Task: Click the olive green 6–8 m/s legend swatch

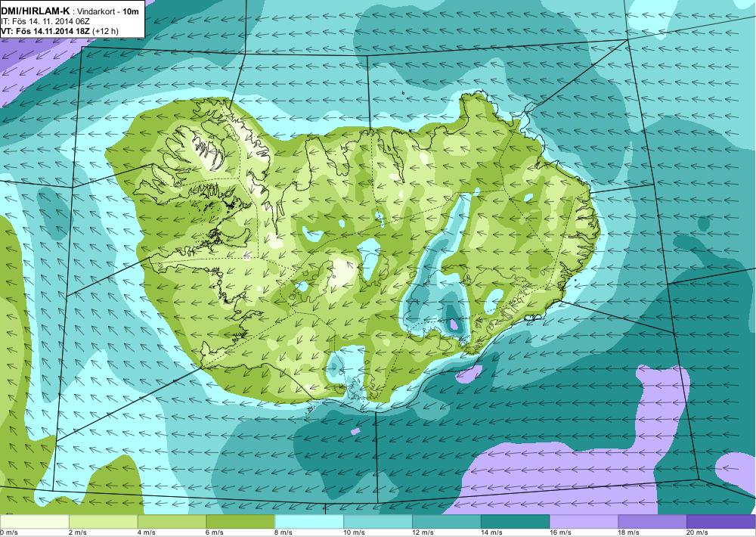Action: (x=240, y=522)
